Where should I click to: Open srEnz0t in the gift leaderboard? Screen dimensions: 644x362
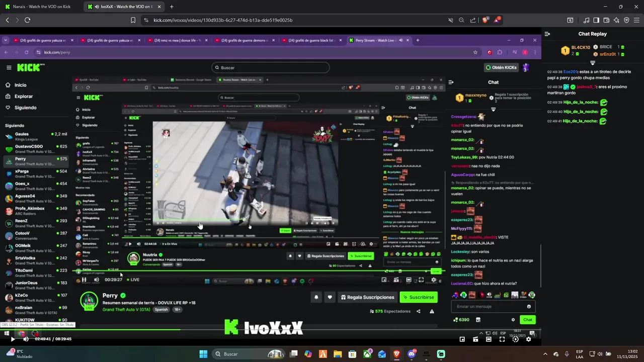[608, 54]
